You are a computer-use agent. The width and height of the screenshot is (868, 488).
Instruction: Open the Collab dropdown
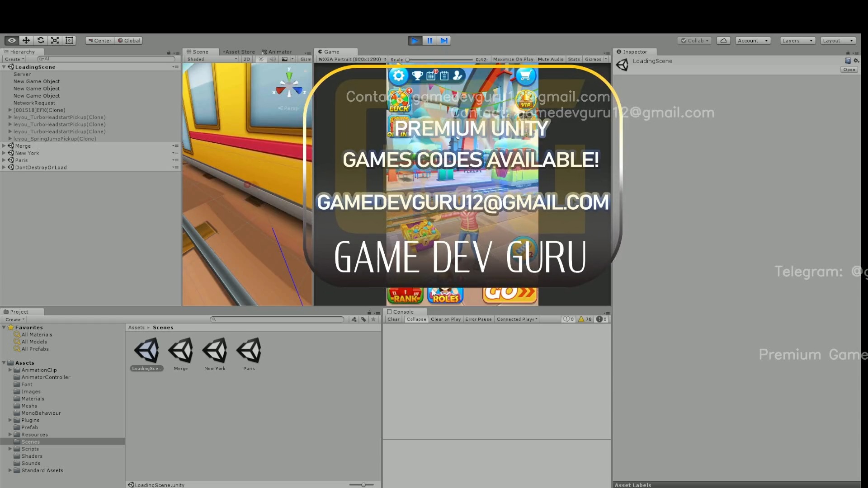(x=695, y=40)
